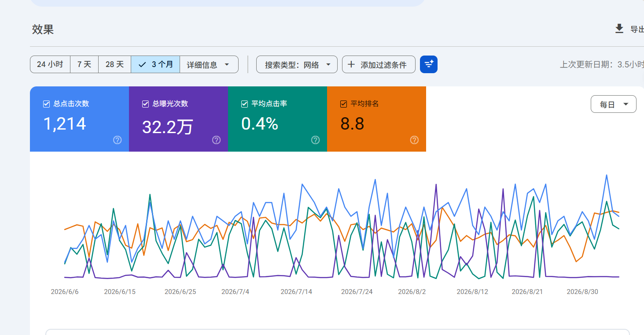Open help icon on average position card
Viewport: 644px width, 335px height.
[414, 140]
